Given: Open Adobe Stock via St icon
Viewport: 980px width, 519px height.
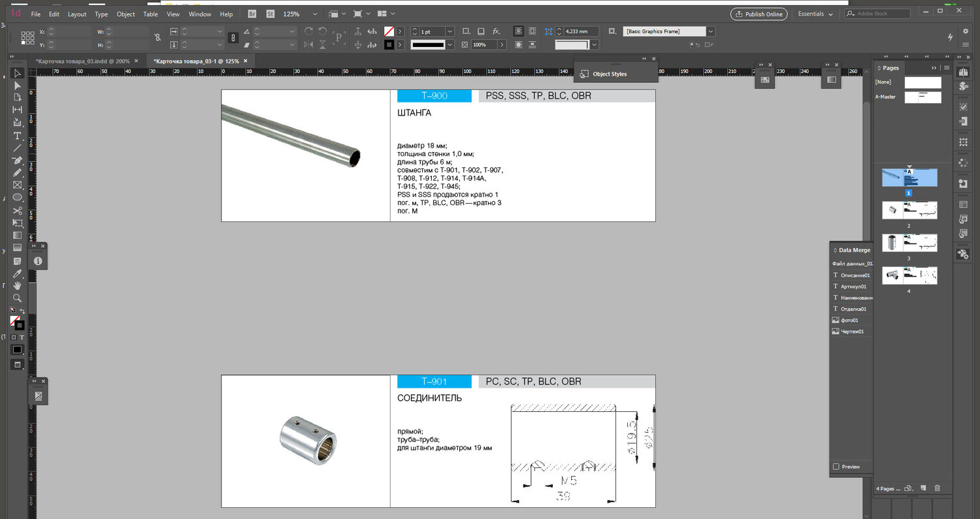Looking at the screenshot, I should pos(270,14).
